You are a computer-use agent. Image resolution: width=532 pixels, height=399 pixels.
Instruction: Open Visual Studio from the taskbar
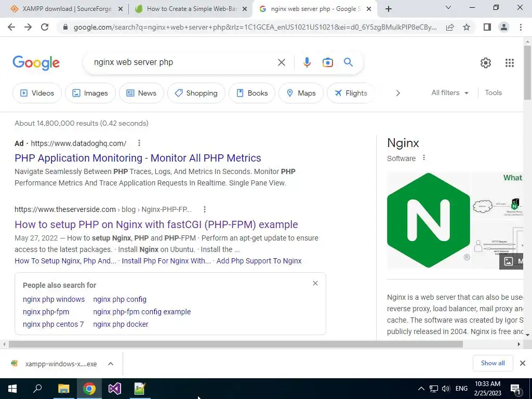click(115, 389)
